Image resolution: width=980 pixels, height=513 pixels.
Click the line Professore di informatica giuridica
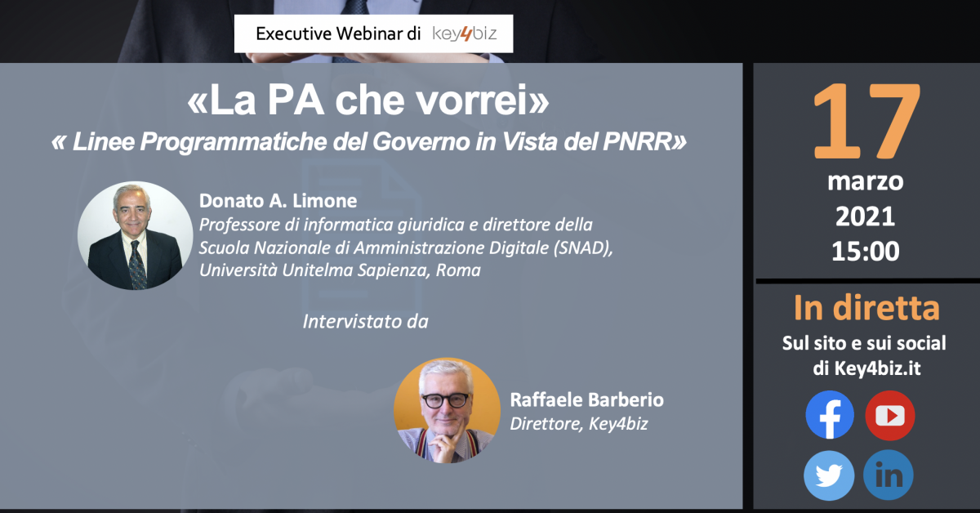pyautogui.click(x=396, y=225)
